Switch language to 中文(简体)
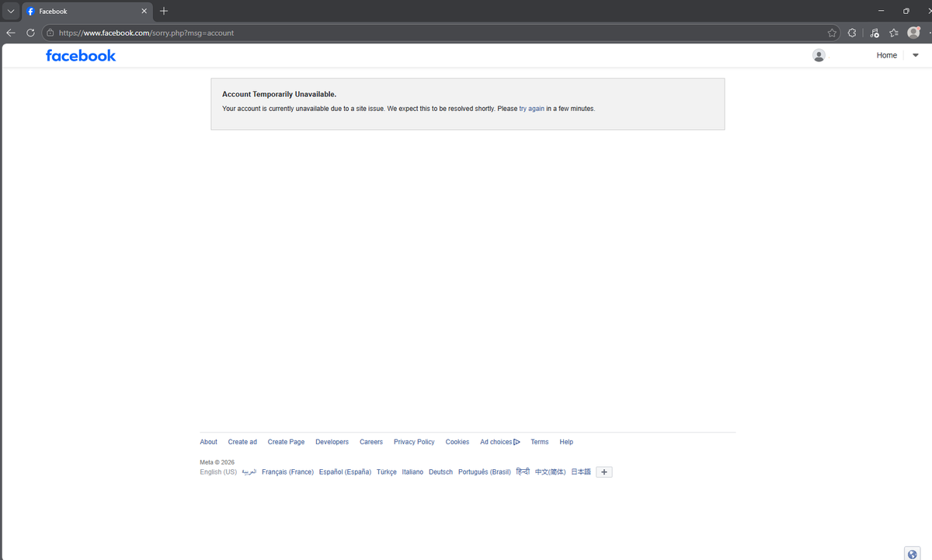932x560 pixels. point(551,472)
